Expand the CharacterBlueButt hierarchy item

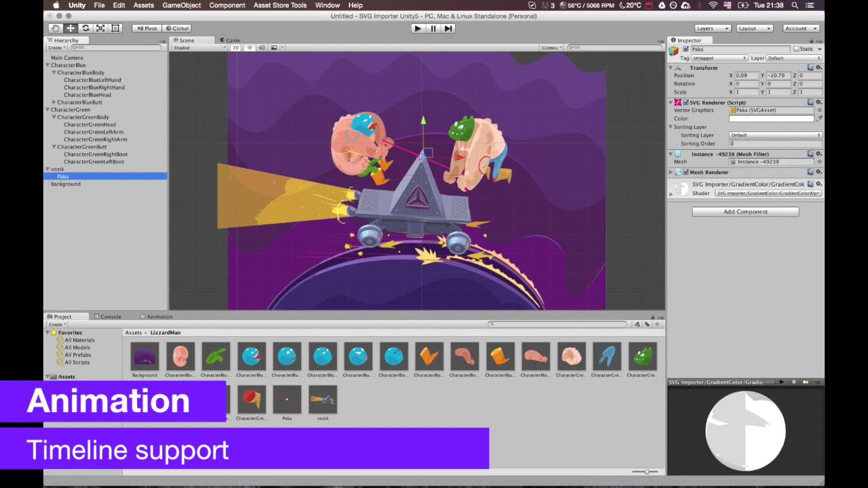click(x=54, y=102)
